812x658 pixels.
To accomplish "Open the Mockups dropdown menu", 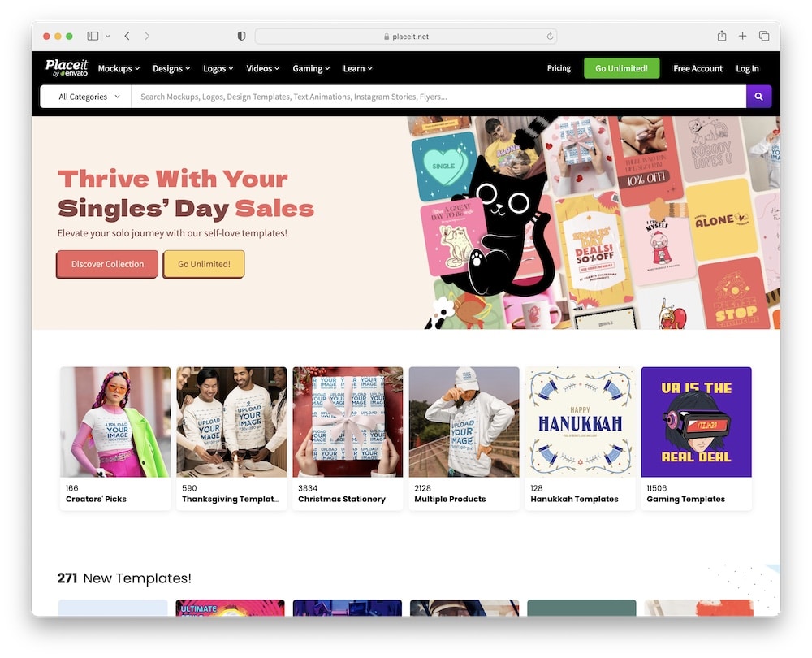I will (x=119, y=68).
